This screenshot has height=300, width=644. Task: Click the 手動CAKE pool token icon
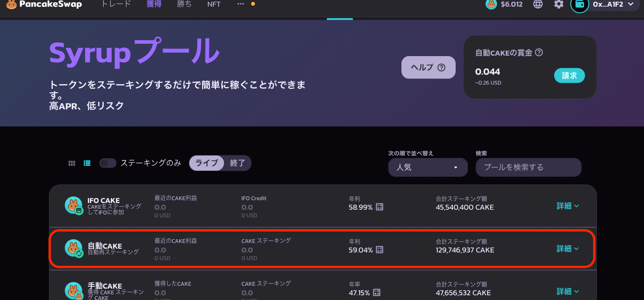pos(74,291)
